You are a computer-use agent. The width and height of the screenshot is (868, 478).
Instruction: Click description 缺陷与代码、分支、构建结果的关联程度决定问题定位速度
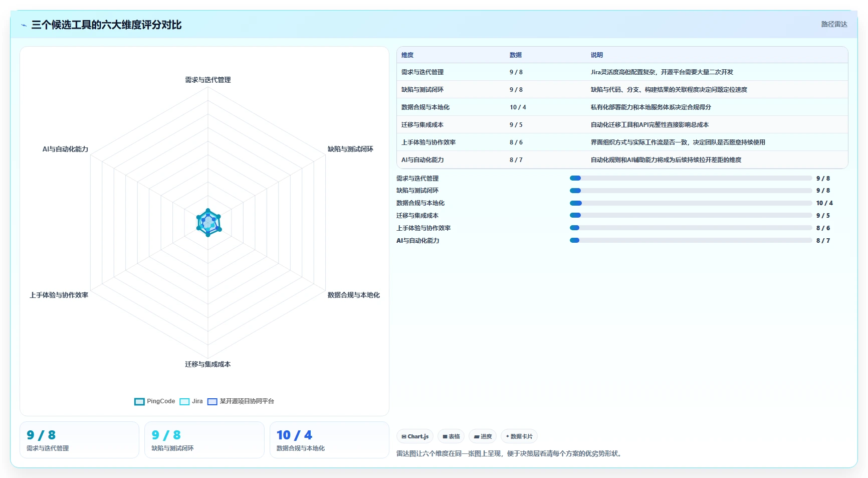tap(669, 90)
